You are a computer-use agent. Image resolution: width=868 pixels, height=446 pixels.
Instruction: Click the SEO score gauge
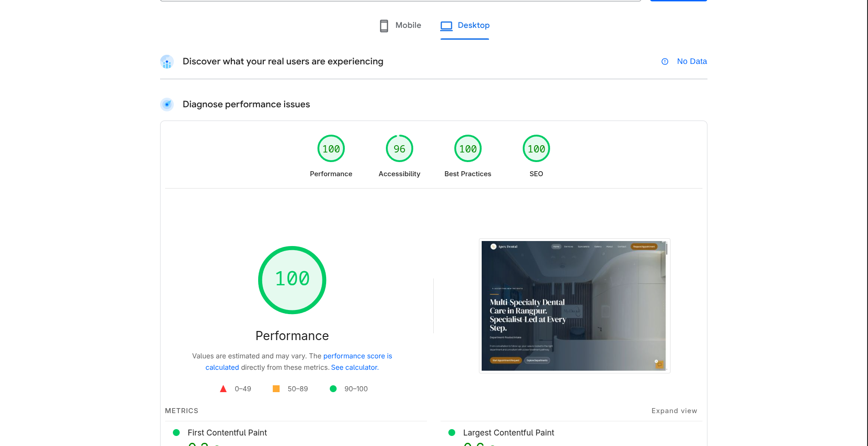pyautogui.click(x=536, y=148)
